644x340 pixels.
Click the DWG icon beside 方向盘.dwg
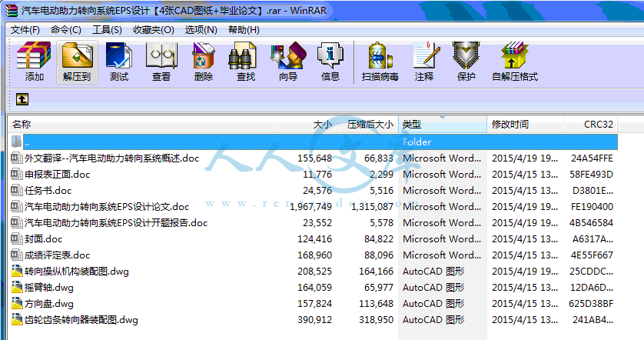click(x=17, y=303)
